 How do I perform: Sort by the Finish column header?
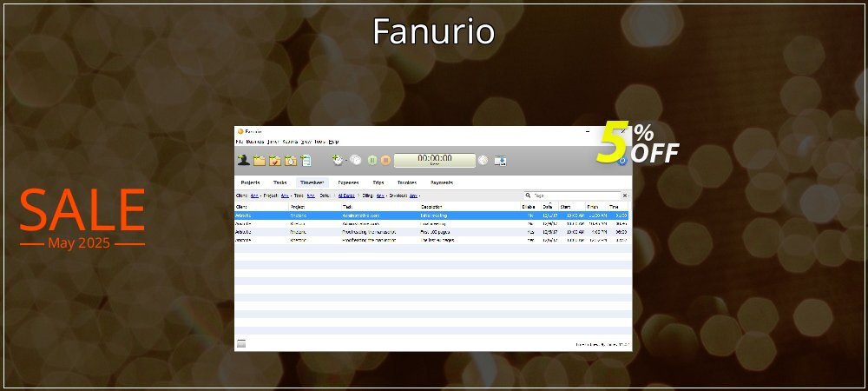click(597, 207)
